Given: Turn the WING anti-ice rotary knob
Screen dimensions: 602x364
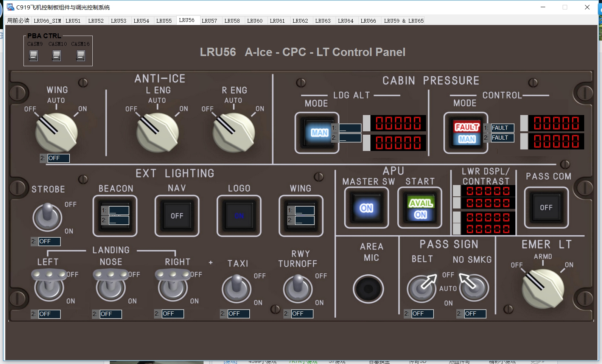Looking at the screenshot, I should [x=56, y=132].
